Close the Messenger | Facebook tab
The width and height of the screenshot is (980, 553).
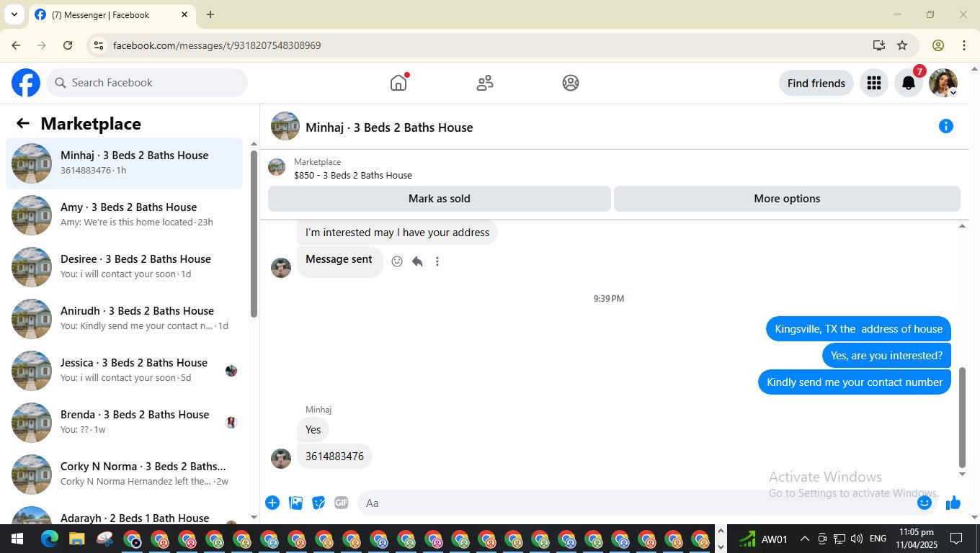184,14
